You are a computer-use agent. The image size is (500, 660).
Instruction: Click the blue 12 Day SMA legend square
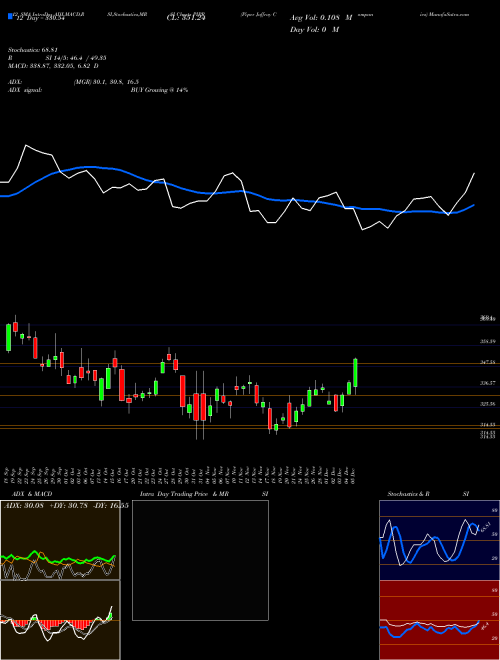coord(10,16)
